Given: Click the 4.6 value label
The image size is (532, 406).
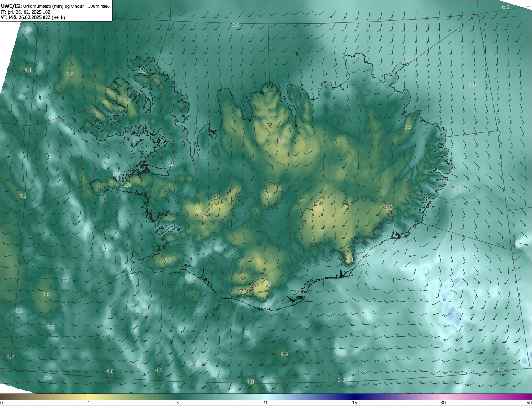Looking at the screenshot, I should 110,372.
